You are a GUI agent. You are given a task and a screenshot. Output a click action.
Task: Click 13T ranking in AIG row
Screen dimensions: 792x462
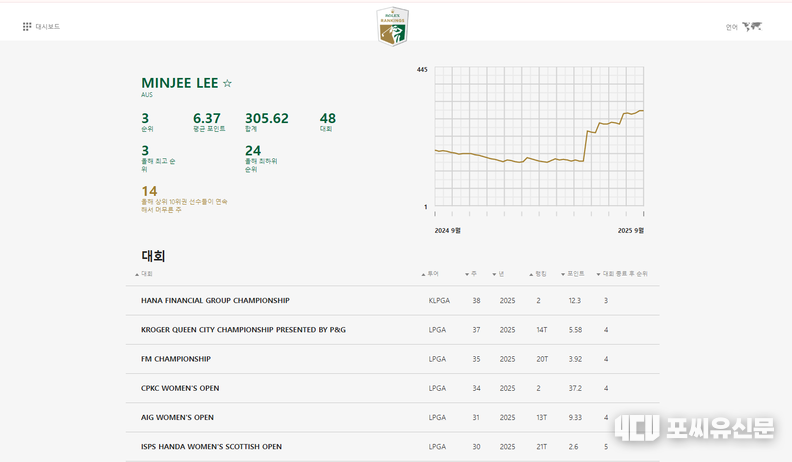(541, 418)
